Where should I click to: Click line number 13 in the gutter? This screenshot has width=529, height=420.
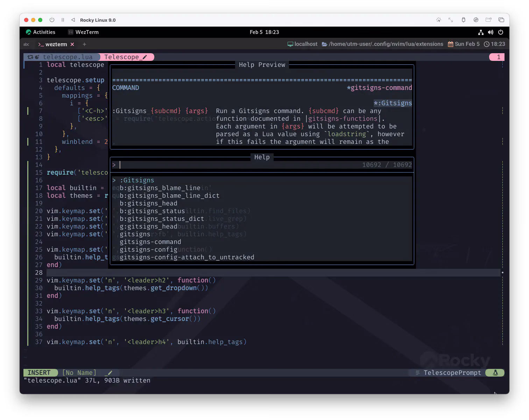click(x=39, y=157)
